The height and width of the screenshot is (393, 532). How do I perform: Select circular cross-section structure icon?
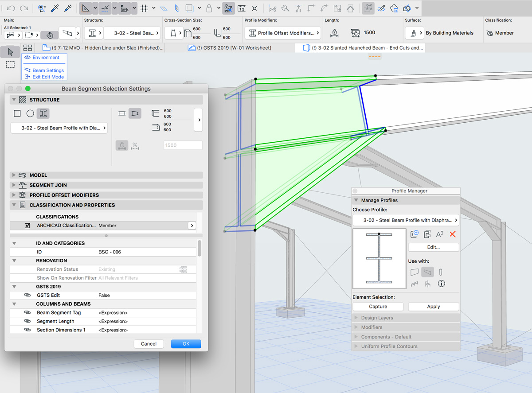point(30,113)
